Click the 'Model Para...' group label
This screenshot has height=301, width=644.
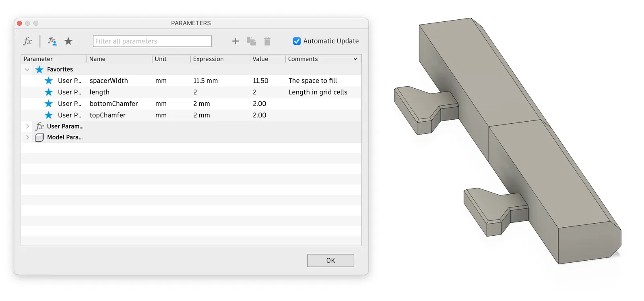(x=65, y=137)
